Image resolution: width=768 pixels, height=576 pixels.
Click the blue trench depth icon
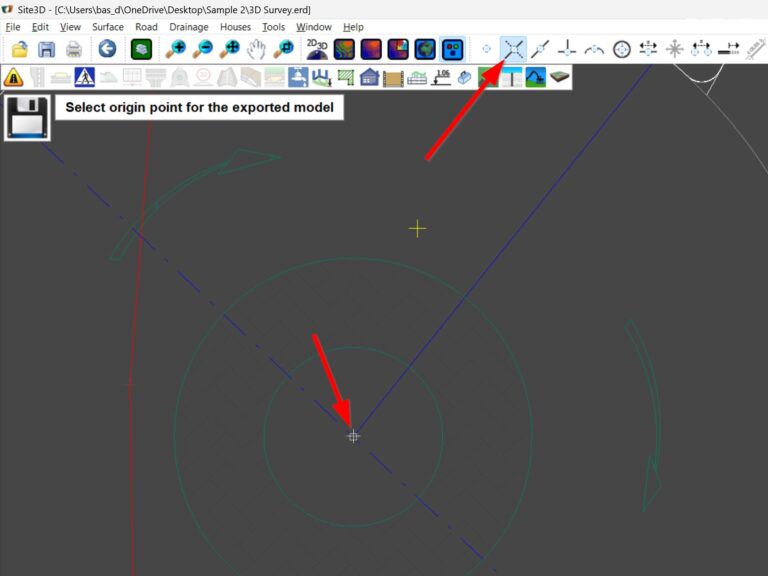click(x=322, y=77)
